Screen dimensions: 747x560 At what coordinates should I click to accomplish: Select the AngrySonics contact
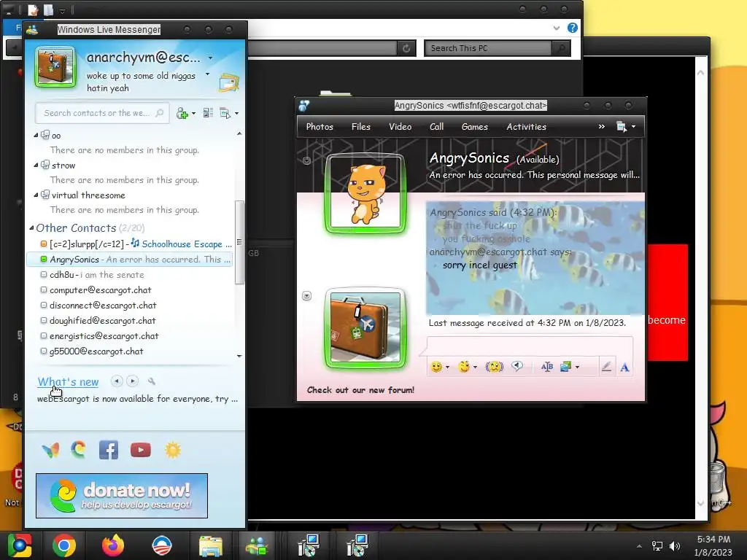point(130,260)
